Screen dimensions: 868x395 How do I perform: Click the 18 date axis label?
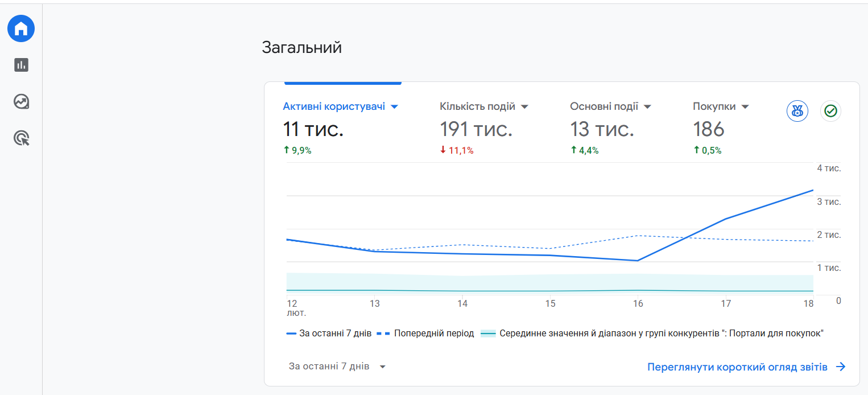click(x=808, y=304)
